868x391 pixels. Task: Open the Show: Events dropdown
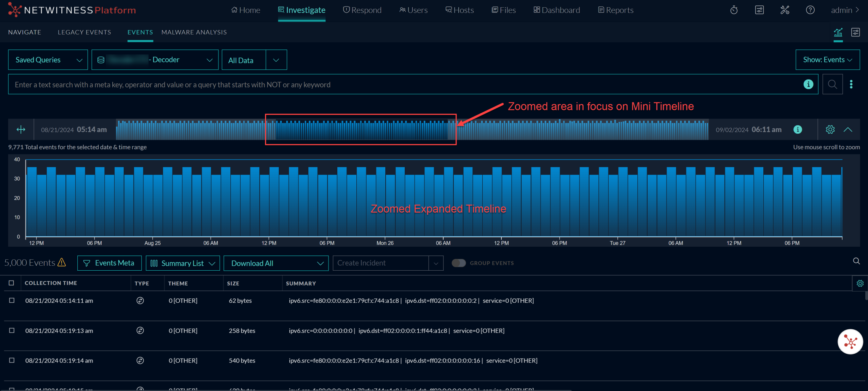coord(827,59)
